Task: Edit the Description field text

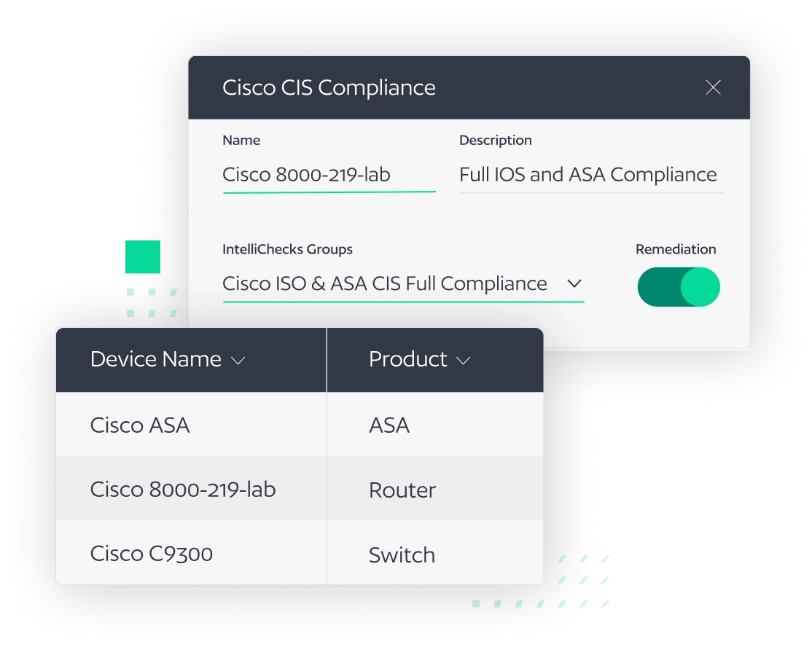Action: click(587, 175)
